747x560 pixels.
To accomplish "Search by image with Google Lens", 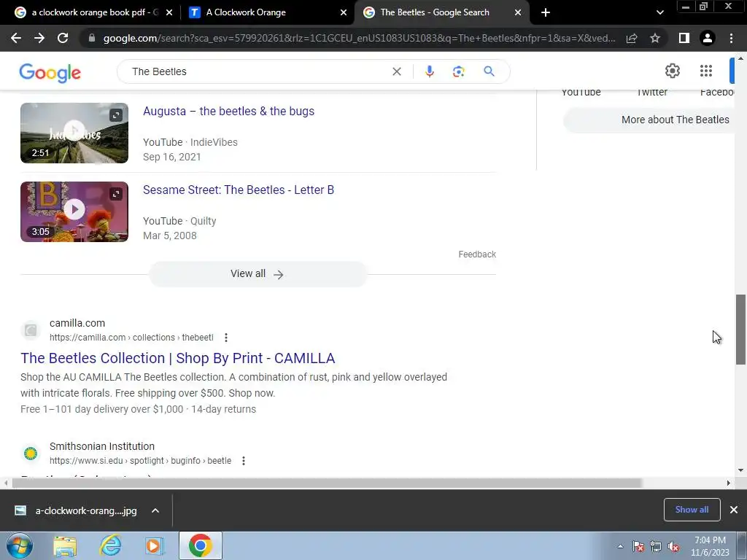I will [x=458, y=71].
